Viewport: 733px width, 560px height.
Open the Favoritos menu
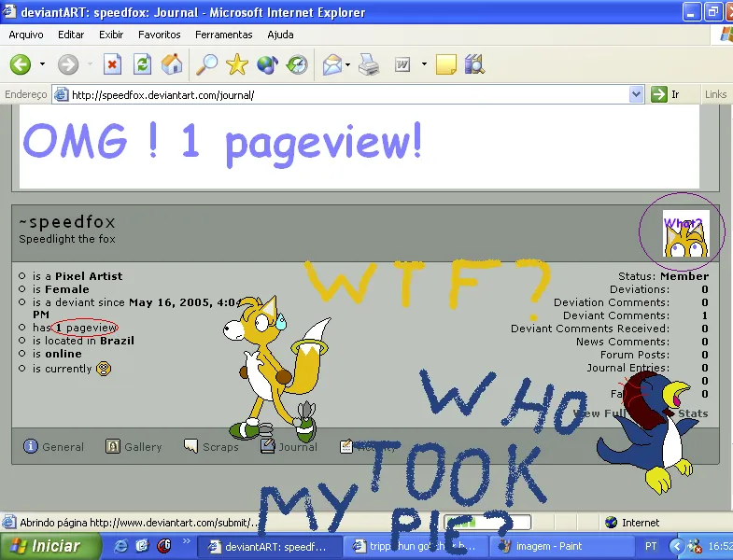pos(159,35)
